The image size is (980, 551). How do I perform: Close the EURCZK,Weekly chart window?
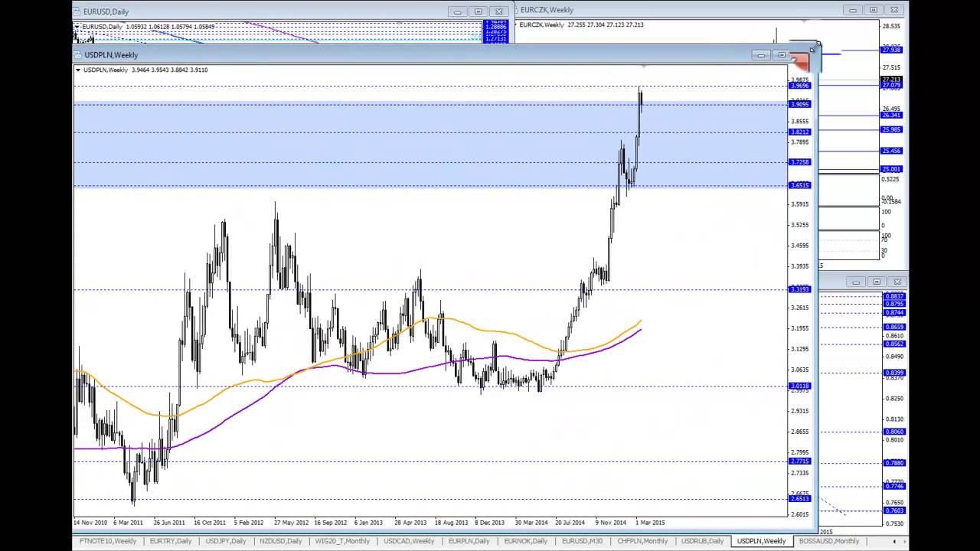[894, 10]
